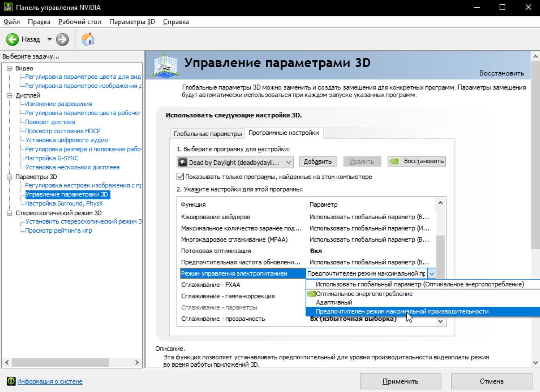Collapse the Стереоскопический режим 3D node
Screen dimensions: 540x392
tap(10, 213)
